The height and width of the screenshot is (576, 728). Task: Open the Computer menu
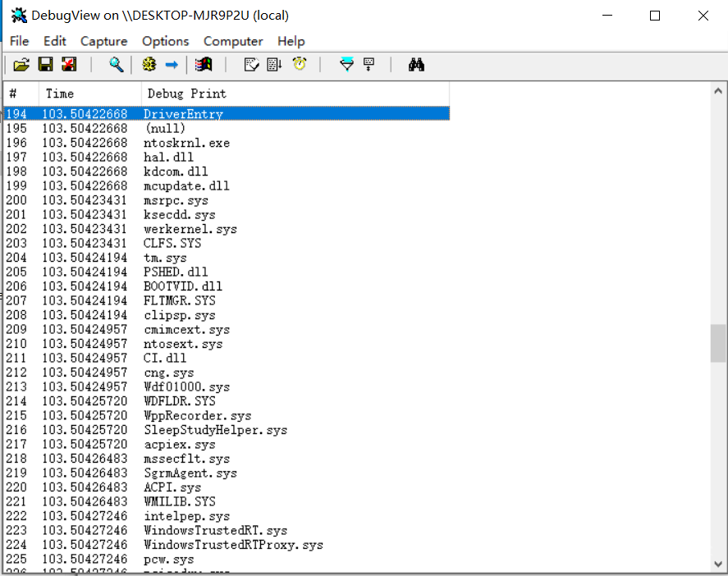pos(233,41)
